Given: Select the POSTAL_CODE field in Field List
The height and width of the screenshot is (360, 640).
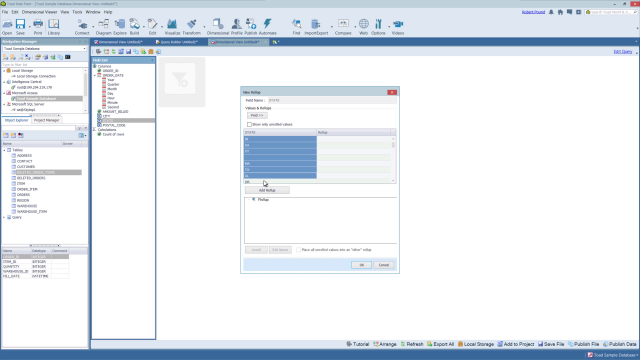Looking at the screenshot, I should [113, 125].
